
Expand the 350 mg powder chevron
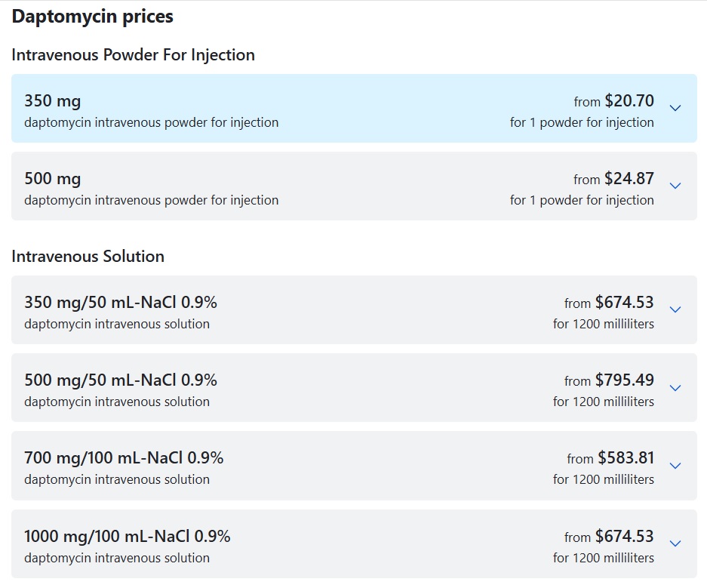tap(675, 108)
